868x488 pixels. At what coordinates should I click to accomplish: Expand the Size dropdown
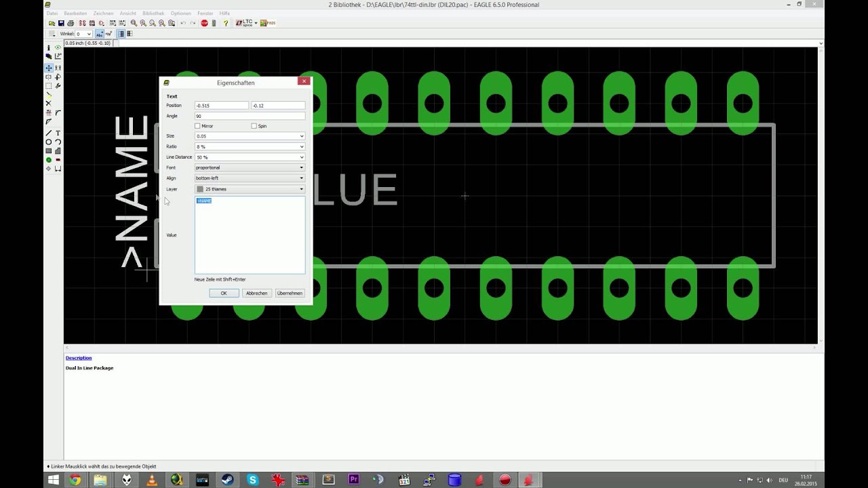[302, 136]
